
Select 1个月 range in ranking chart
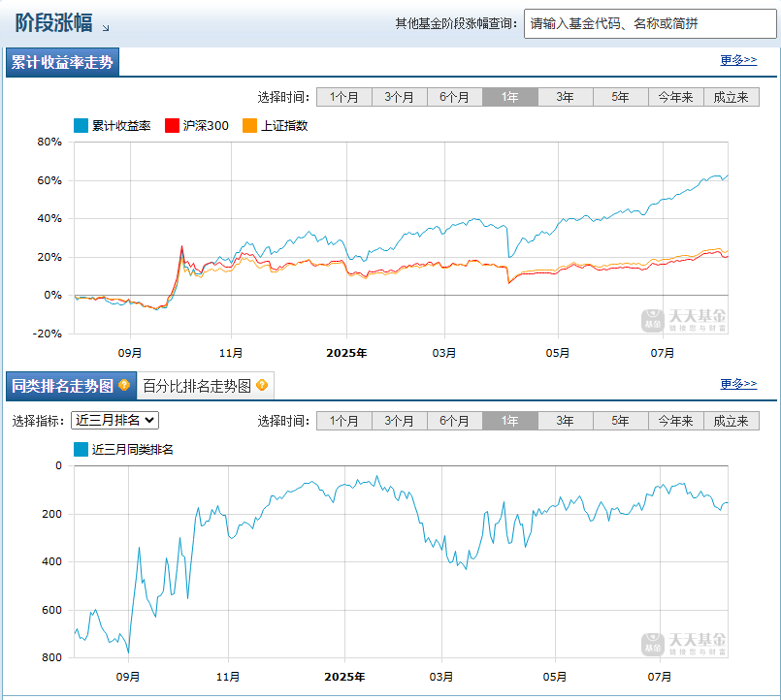(344, 421)
